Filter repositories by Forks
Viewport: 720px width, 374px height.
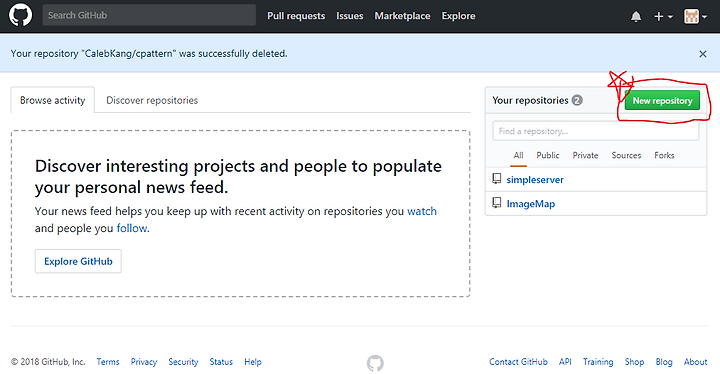pos(664,155)
